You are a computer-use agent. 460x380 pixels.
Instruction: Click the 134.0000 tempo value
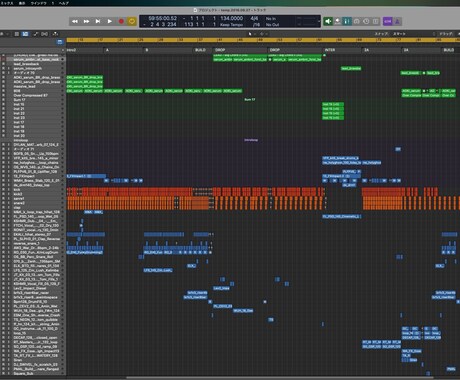(231, 18)
